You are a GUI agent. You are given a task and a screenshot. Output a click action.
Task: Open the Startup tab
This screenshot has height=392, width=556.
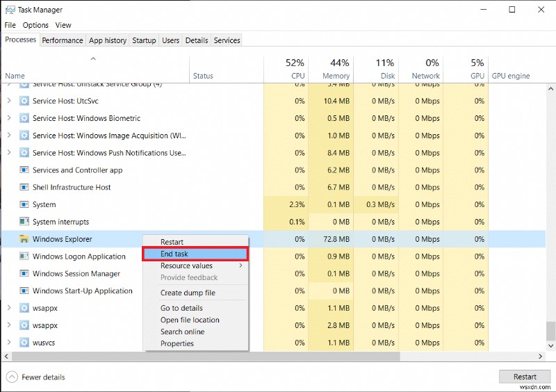point(144,40)
